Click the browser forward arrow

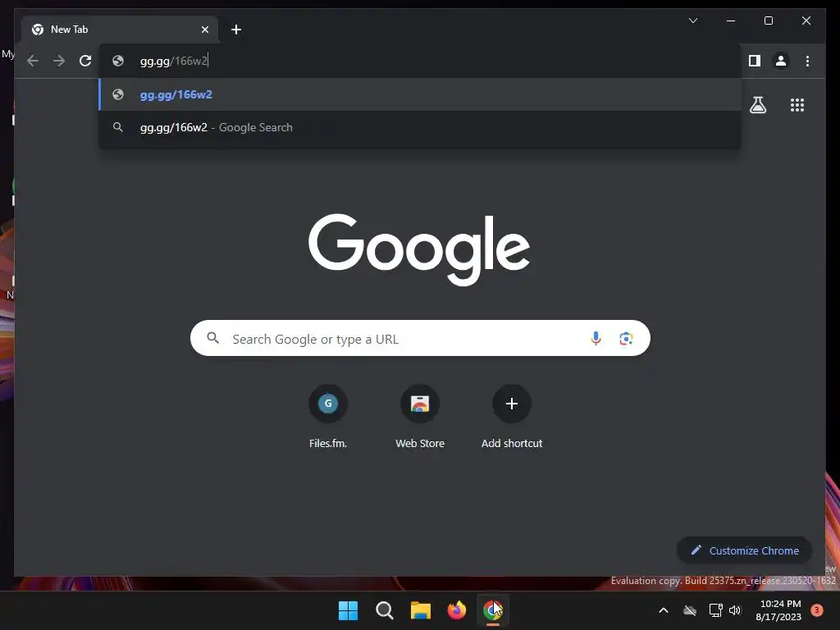[59, 61]
